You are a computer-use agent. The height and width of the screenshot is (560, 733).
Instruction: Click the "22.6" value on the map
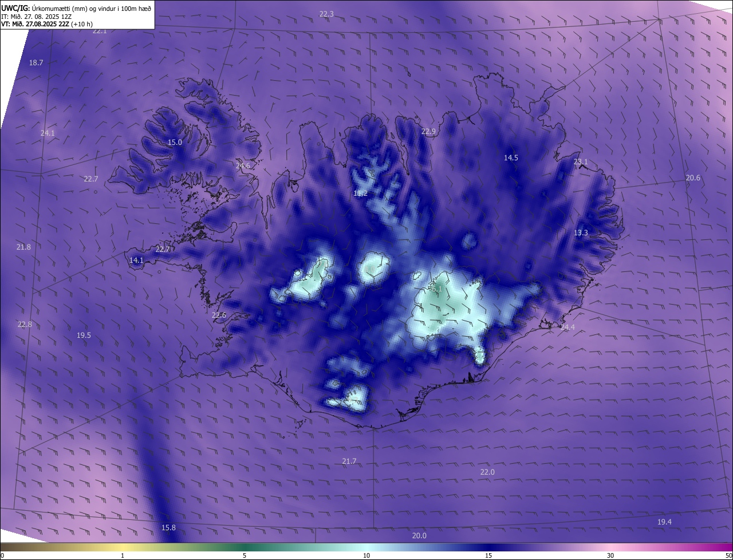[x=219, y=315]
